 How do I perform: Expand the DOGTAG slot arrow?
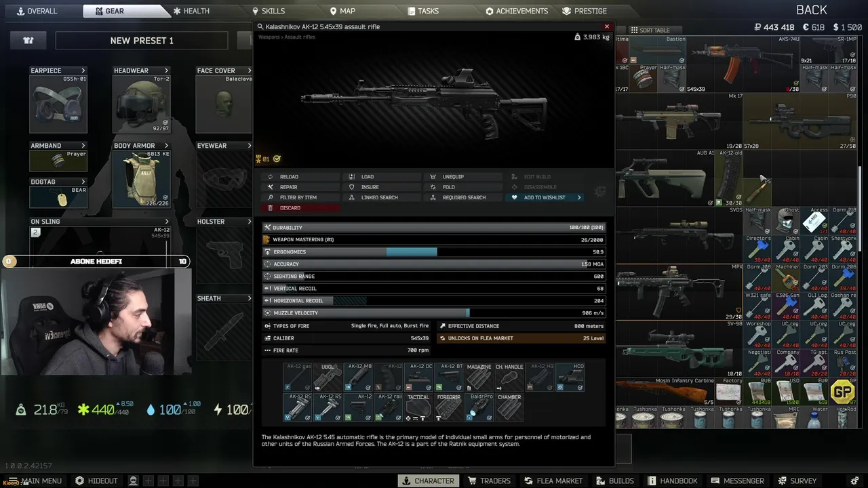click(83, 182)
